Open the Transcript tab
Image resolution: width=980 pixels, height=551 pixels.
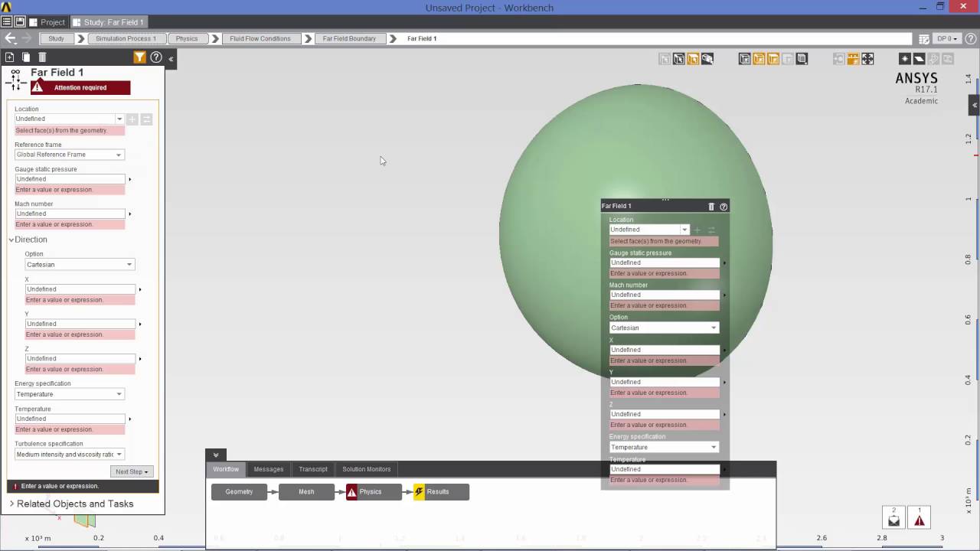pyautogui.click(x=313, y=469)
